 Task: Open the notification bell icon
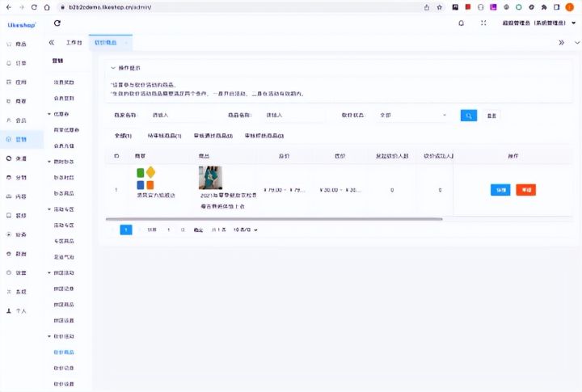461,23
